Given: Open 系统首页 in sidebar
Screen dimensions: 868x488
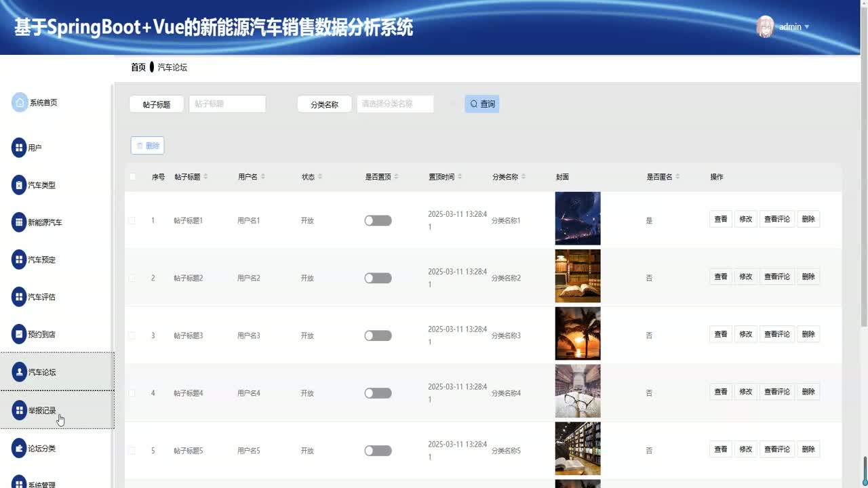Looking at the screenshot, I should tap(43, 102).
